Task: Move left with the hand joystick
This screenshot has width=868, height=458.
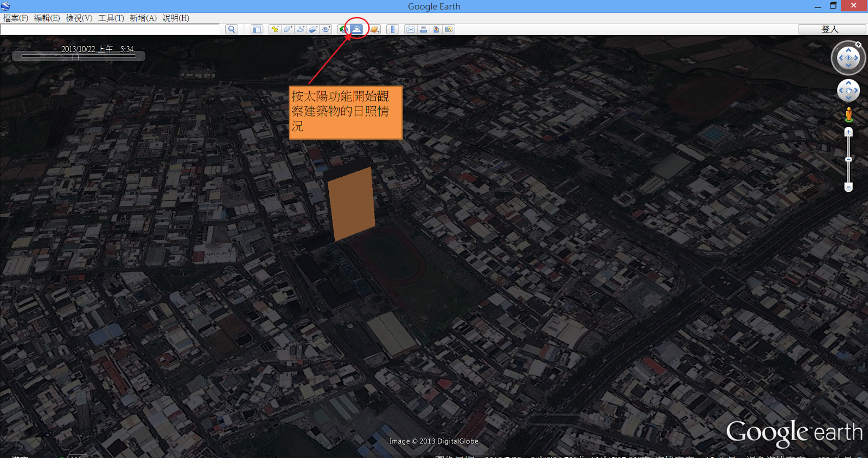Action: click(x=841, y=91)
